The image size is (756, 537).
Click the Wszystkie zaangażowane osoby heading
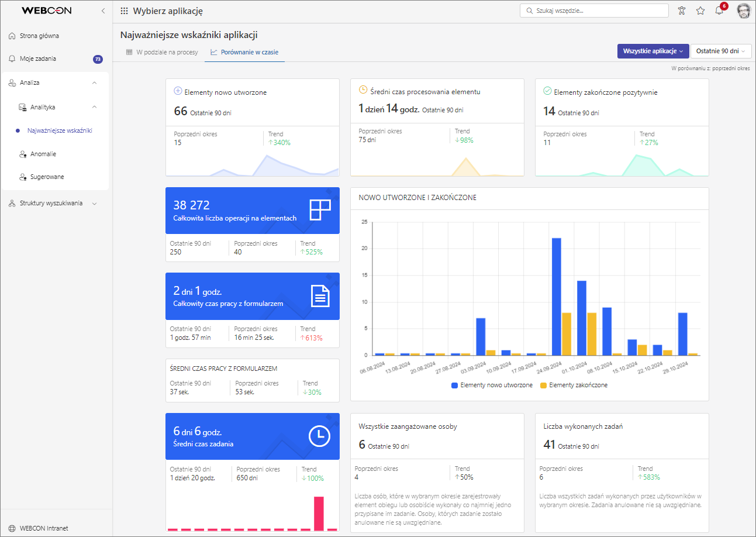click(x=408, y=426)
